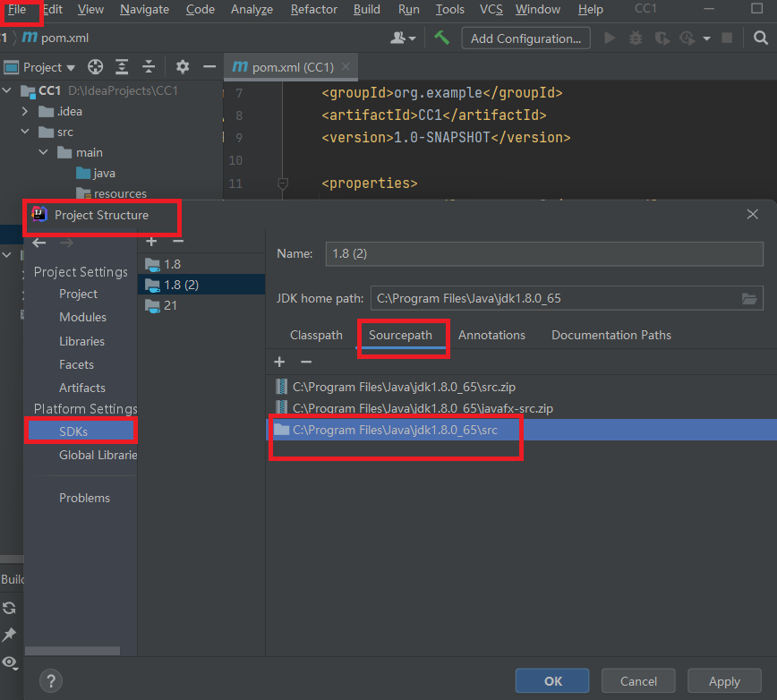The image size is (777, 700).
Task: Open Project panel settings gear
Action: (x=183, y=67)
